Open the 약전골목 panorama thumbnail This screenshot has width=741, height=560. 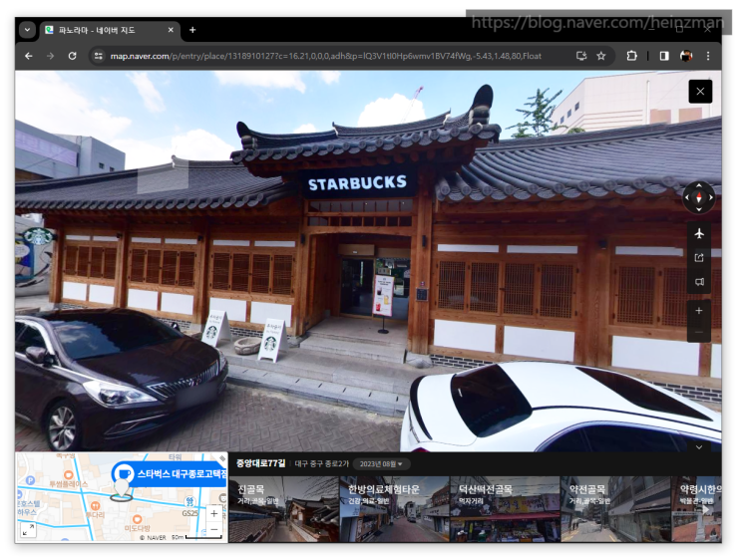coord(615,509)
